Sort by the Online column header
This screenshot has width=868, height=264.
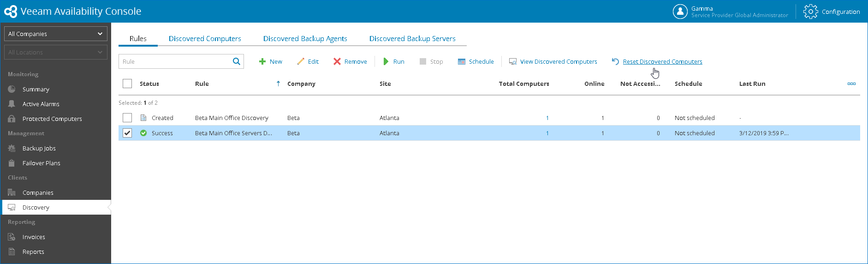(x=595, y=84)
